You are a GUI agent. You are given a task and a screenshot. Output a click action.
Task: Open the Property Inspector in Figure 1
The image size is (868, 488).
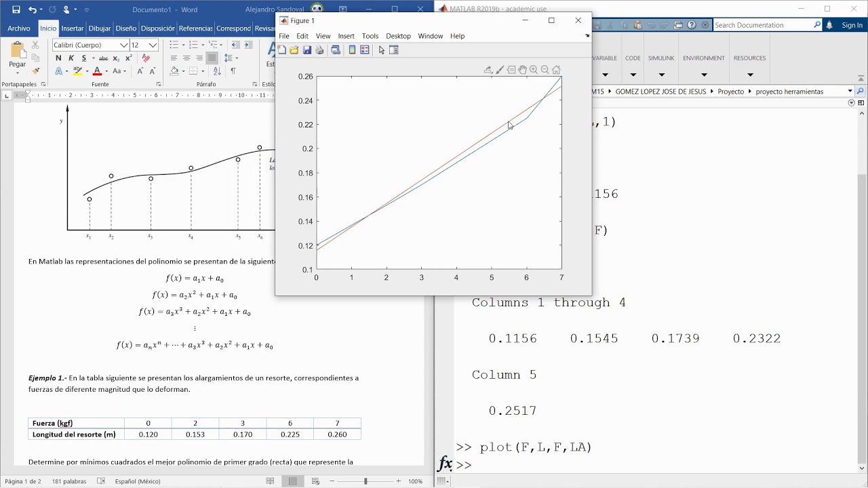394,50
